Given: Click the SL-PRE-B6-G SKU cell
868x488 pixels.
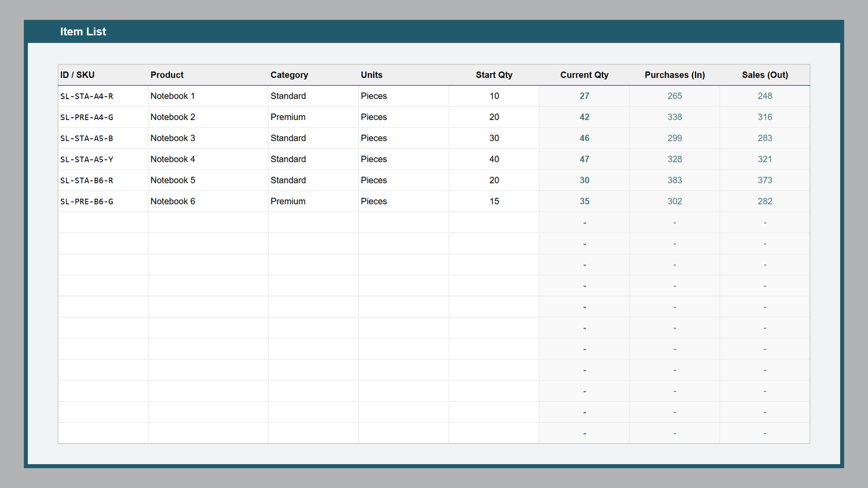Looking at the screenshot, I should (86, 202).
